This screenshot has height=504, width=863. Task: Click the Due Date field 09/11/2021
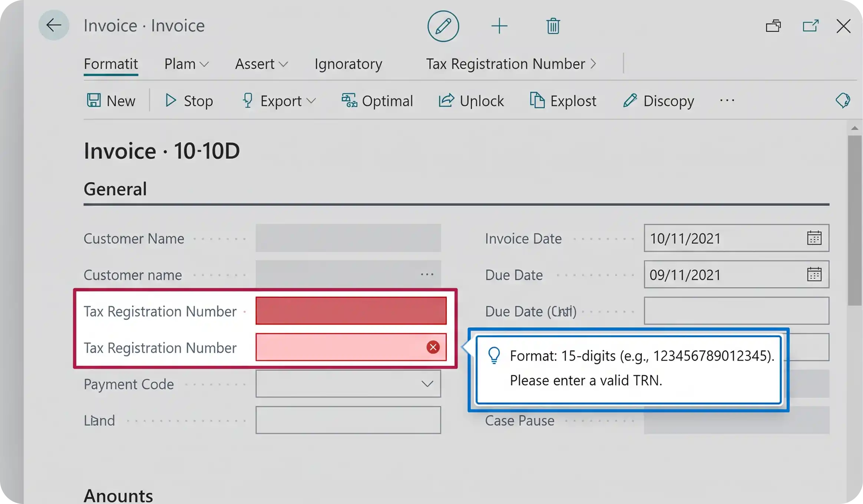click(736, 274)
